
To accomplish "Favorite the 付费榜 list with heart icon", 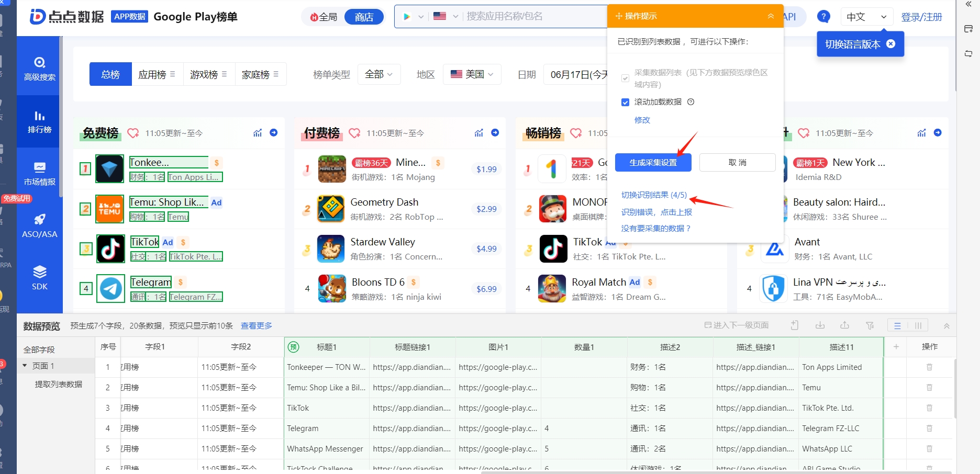I will [354, 133].
